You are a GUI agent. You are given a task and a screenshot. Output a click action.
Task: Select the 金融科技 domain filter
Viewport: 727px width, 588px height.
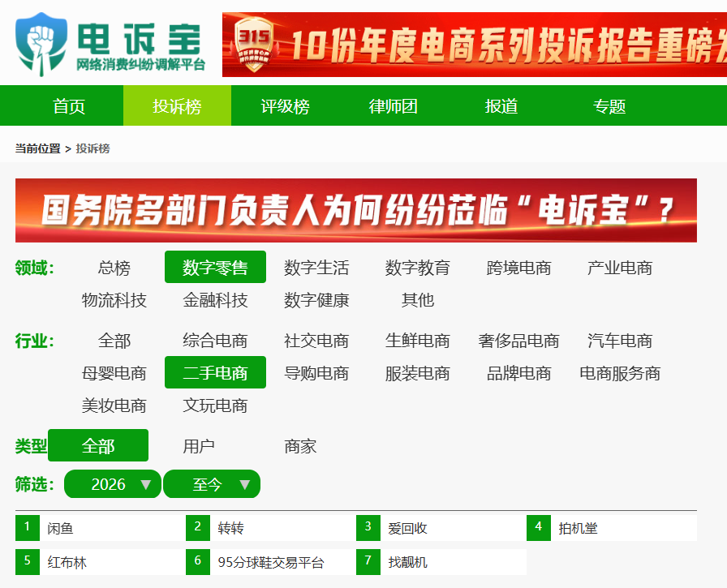pos(215,300)
